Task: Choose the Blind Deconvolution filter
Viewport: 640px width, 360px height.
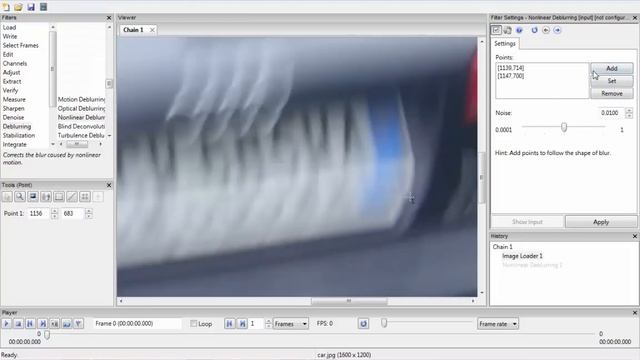Action: [x=81, y=127]
